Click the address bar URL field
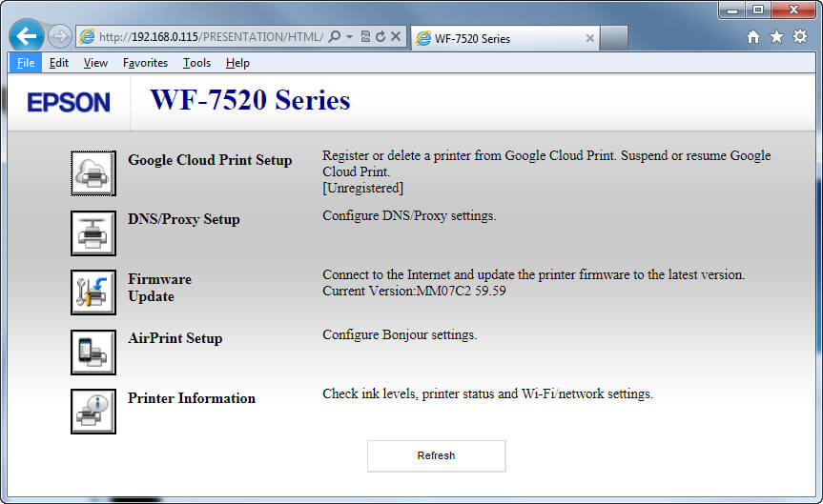The width and height of the screenshot is (823, 504). point(211,37)
